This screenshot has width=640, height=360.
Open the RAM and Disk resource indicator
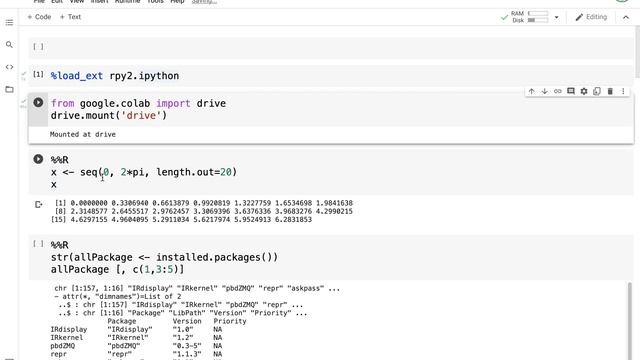click(x=530, y=17)
